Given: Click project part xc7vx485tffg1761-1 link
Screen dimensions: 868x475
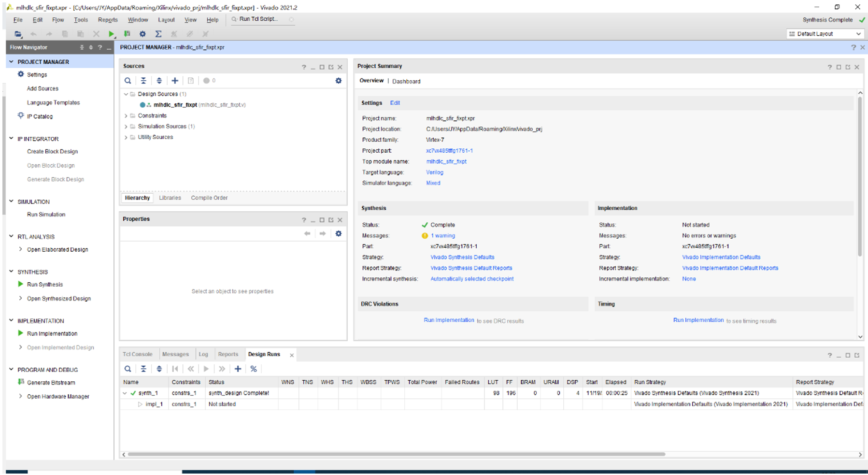Looking at the screenshot, I should [449, 151].
